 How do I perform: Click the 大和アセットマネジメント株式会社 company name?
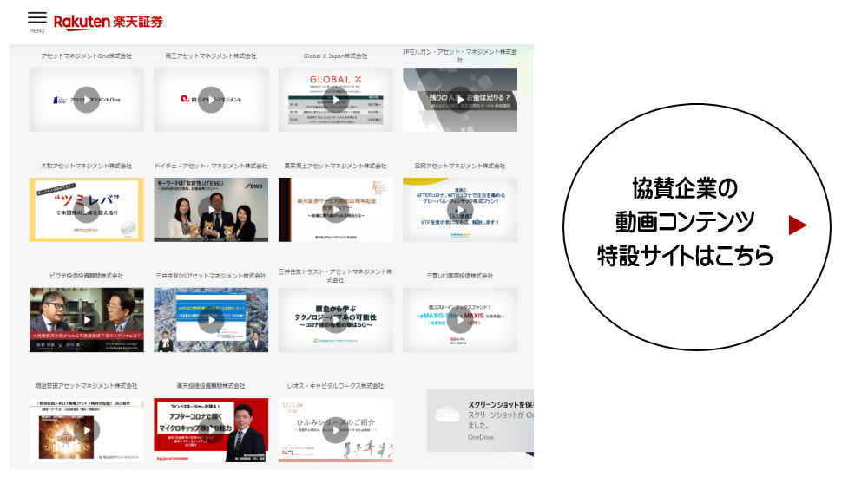pyautogui.click(x=86, y=166)
